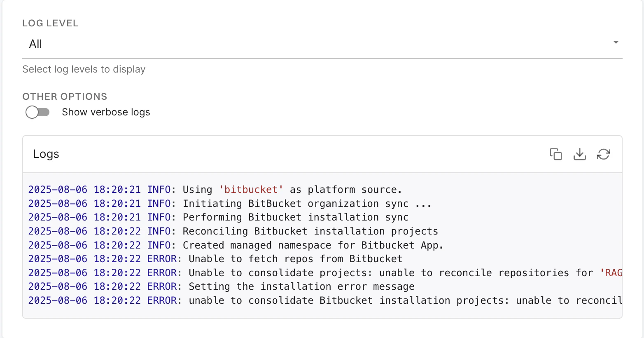The height and width of the screenshot is (338, 644).
Task: Click the dropdown chevron on the Log Level field
Action: 615,42
